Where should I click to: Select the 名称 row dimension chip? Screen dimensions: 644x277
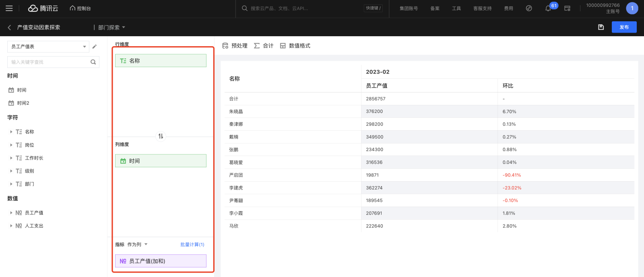[161, 61]
